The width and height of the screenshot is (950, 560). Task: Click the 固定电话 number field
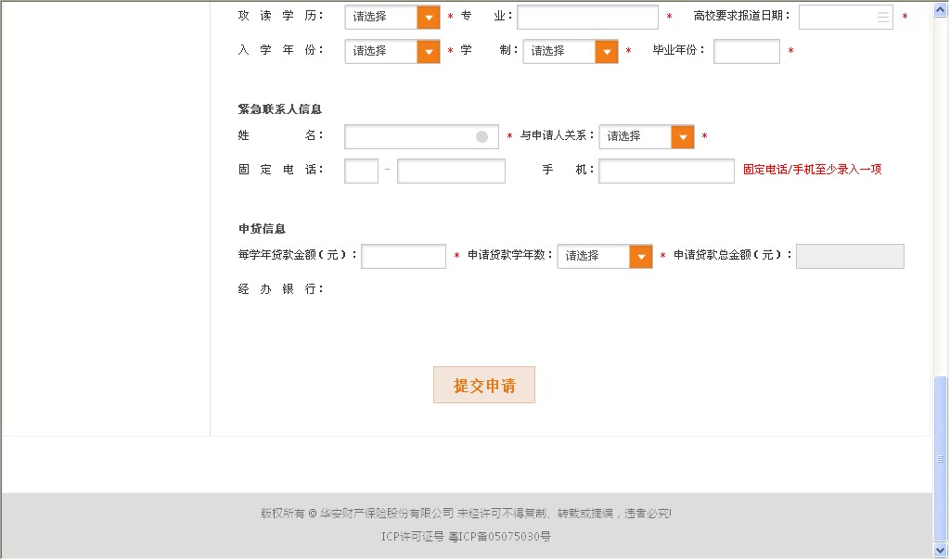pos(451,172)
